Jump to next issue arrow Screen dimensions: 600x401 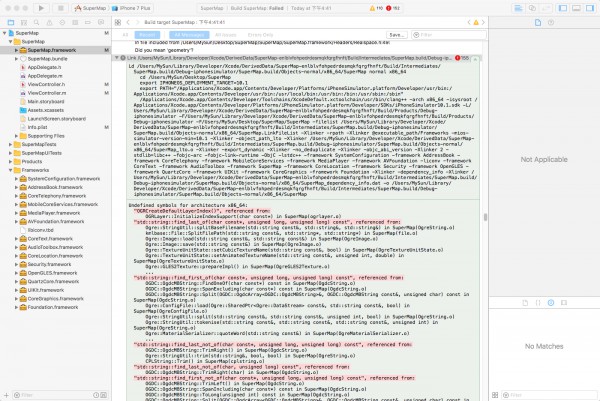483,23
